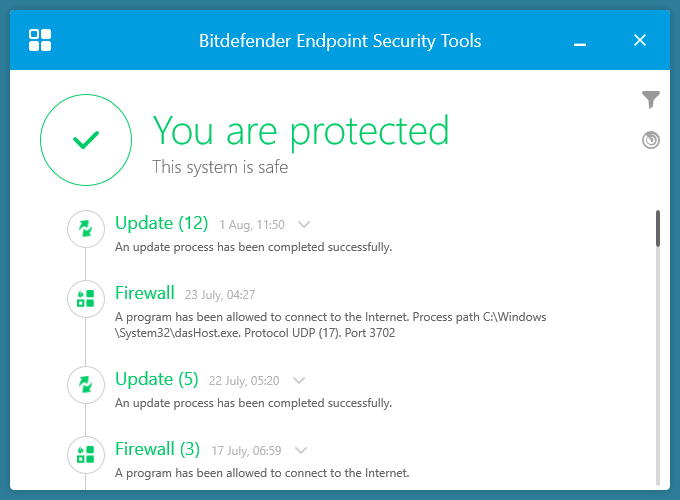Open the Firewall (3) event title
This screenshot has width=680, height=500.
(158, 448)
